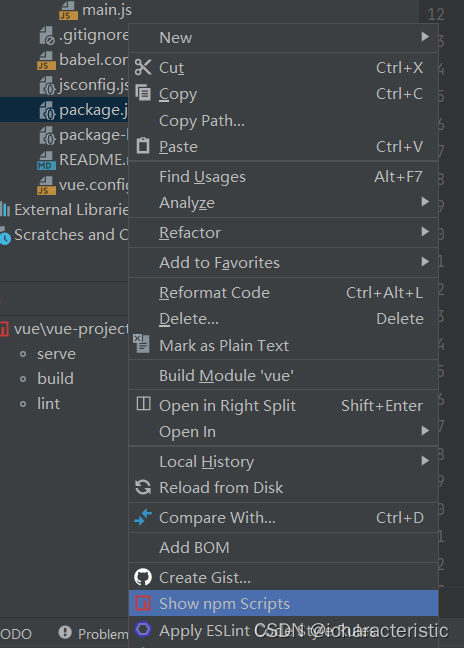464x648 pixels.
Task: Select the build npm script
Action: 55,379
